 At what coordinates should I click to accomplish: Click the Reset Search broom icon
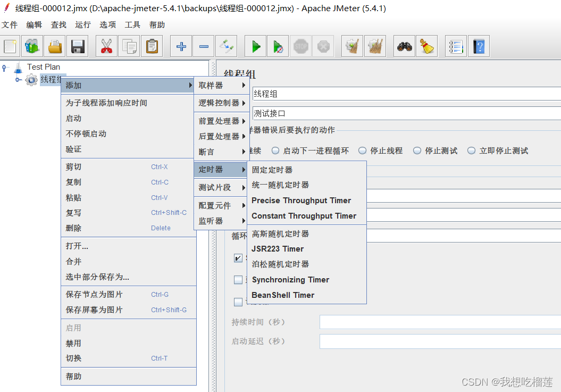coord(427,46)
